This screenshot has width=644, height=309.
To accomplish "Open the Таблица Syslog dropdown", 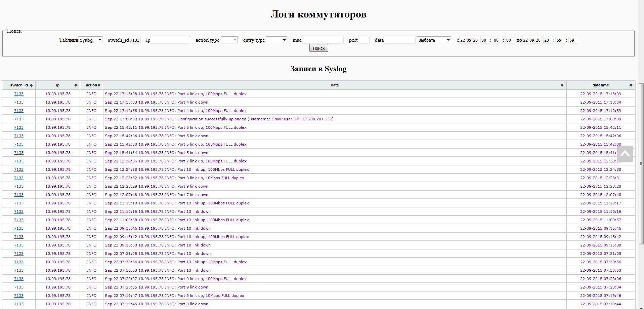I will pos(90,40).
